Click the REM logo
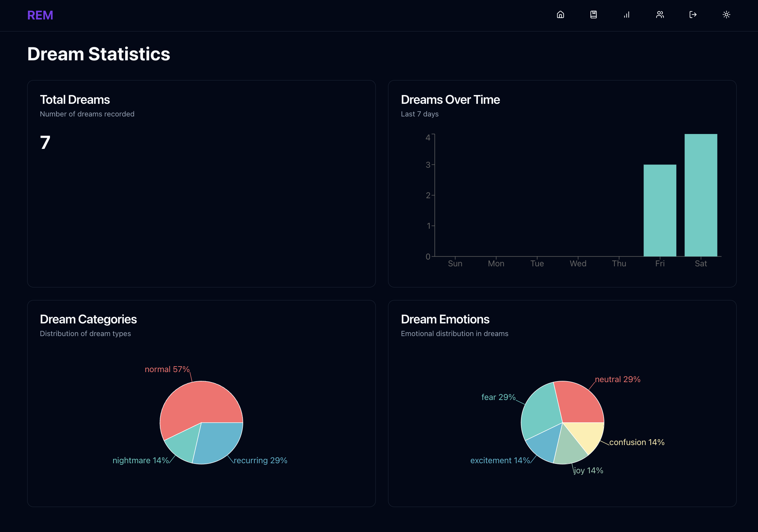 coord(40,15)
